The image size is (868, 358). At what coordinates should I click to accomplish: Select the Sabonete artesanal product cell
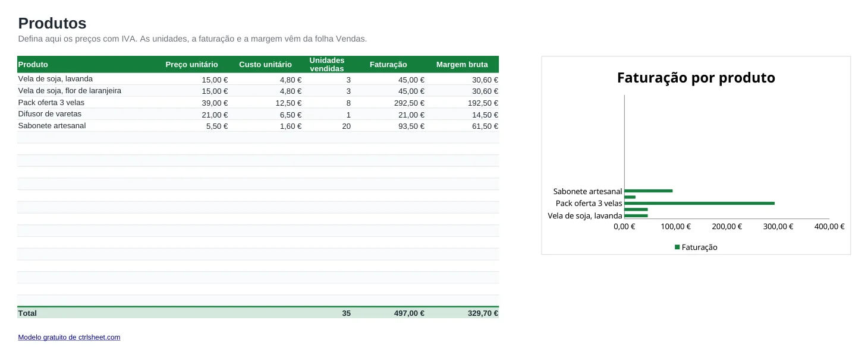tap(52, 126)
